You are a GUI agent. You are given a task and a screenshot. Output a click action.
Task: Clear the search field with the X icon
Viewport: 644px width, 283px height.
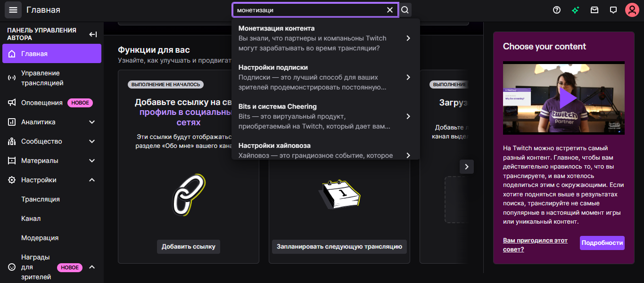click(390, 10)
